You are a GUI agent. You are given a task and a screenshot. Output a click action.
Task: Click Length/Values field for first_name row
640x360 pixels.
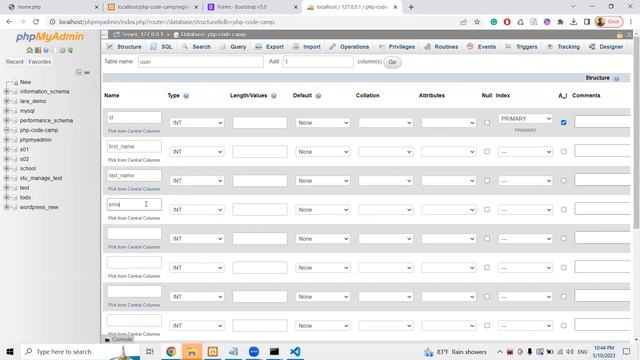coord(260,152)
